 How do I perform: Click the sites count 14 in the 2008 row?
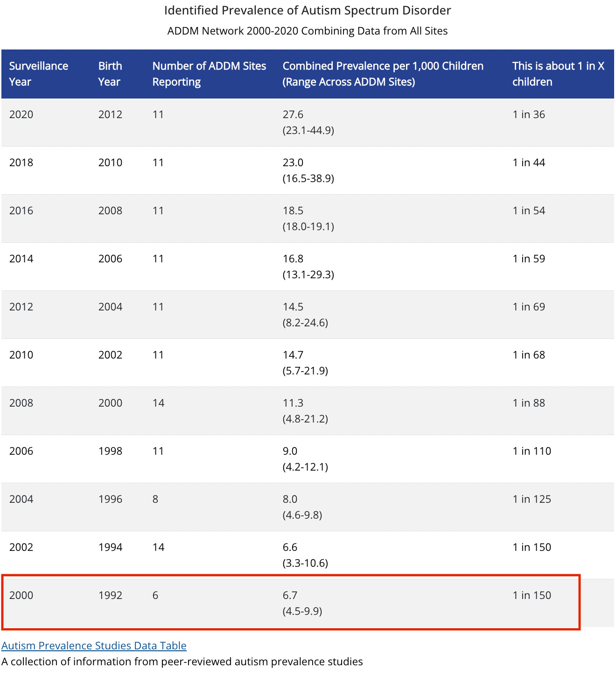[159, 403]
